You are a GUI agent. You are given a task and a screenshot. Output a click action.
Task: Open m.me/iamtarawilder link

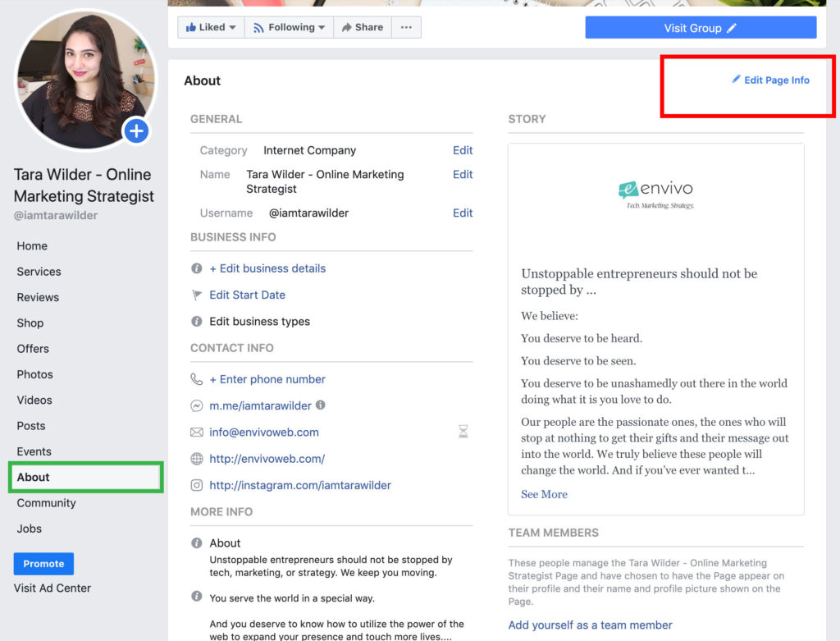260,405
